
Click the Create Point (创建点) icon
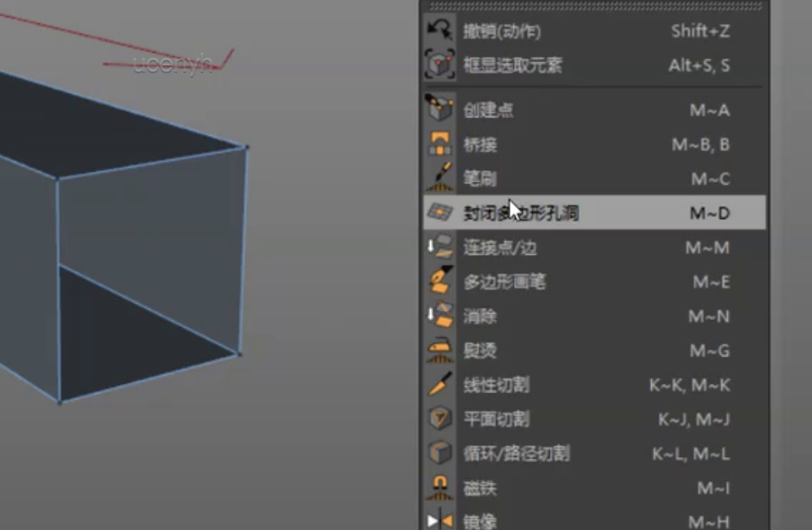tap(439, 108)
